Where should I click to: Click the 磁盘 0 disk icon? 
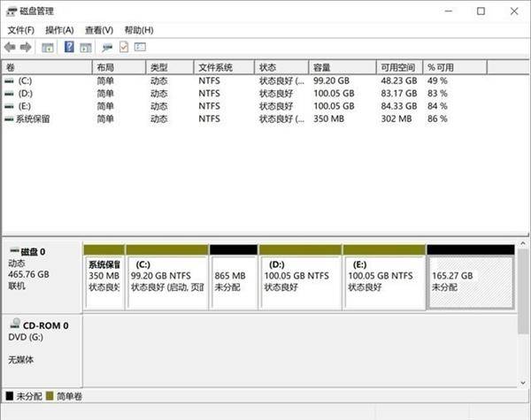(x=14, y=251)
